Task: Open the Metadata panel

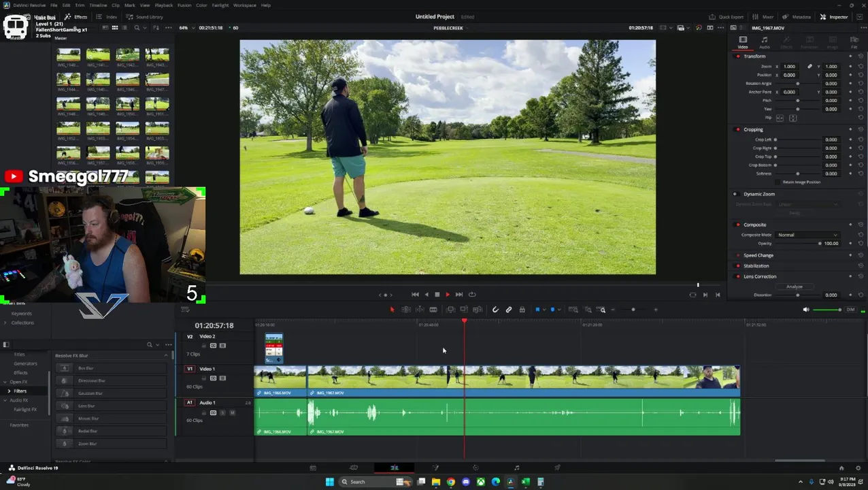Action: (x=797, y=17)
